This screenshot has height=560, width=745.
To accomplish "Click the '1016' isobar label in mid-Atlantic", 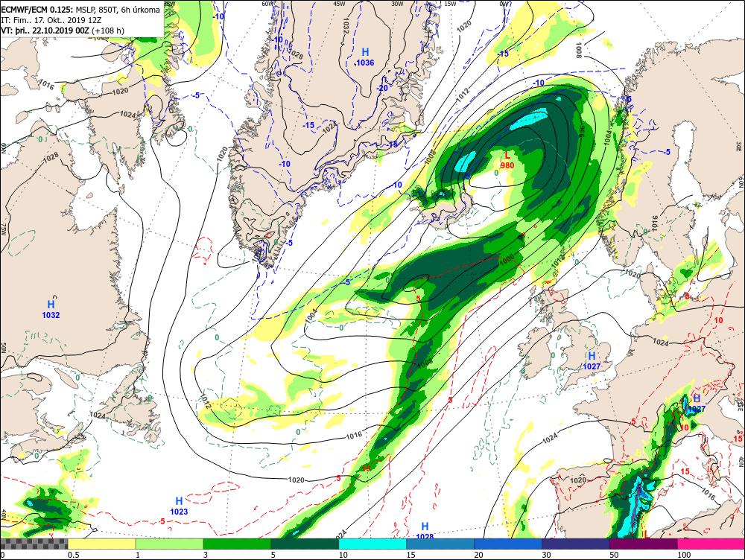I will coord(353,435).
